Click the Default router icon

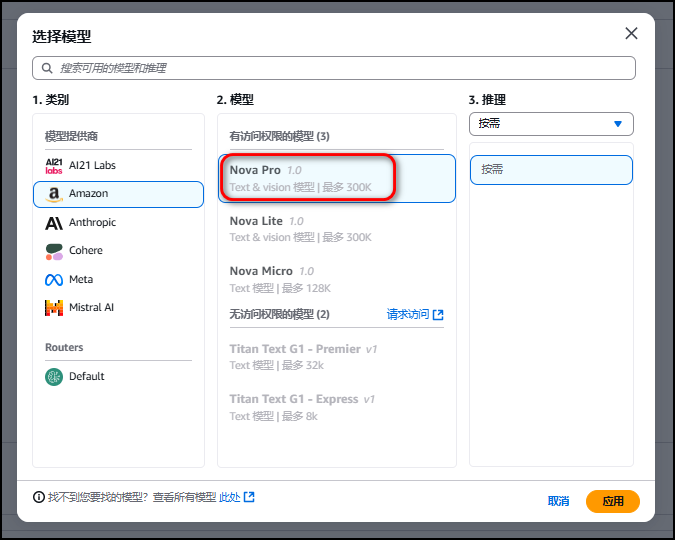pyautogui.click(x=54, y=377)
